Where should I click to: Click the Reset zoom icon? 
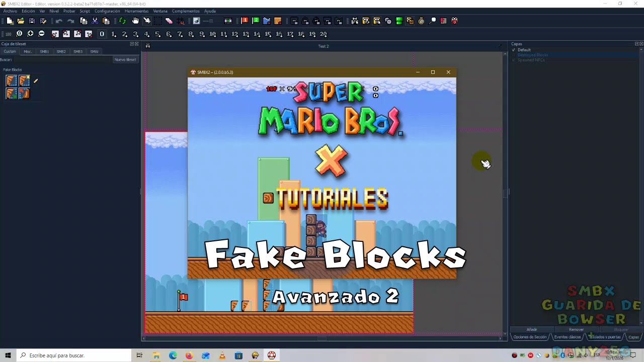[x=19, y=34]
